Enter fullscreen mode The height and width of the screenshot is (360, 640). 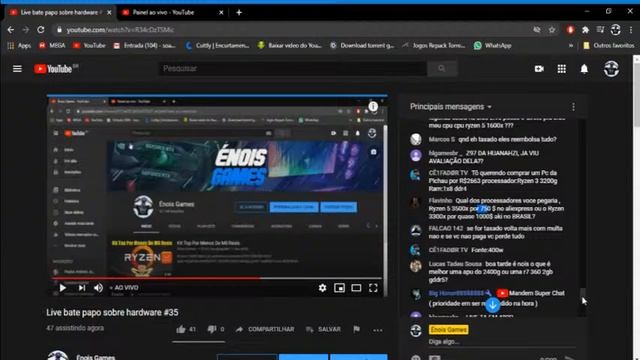pyautogui.click(x=373, y=288)
